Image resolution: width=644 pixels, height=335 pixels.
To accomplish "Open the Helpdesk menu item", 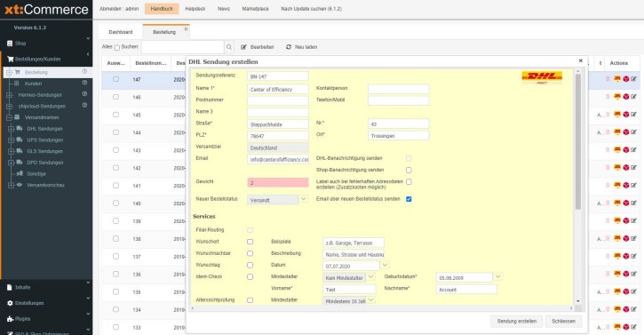I will coord(195,9).
